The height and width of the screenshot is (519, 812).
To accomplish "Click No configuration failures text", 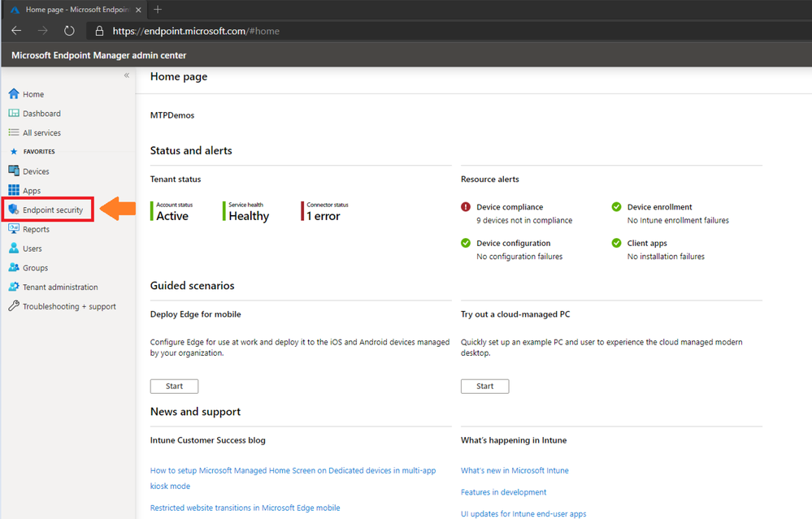I will pos(519,257).
